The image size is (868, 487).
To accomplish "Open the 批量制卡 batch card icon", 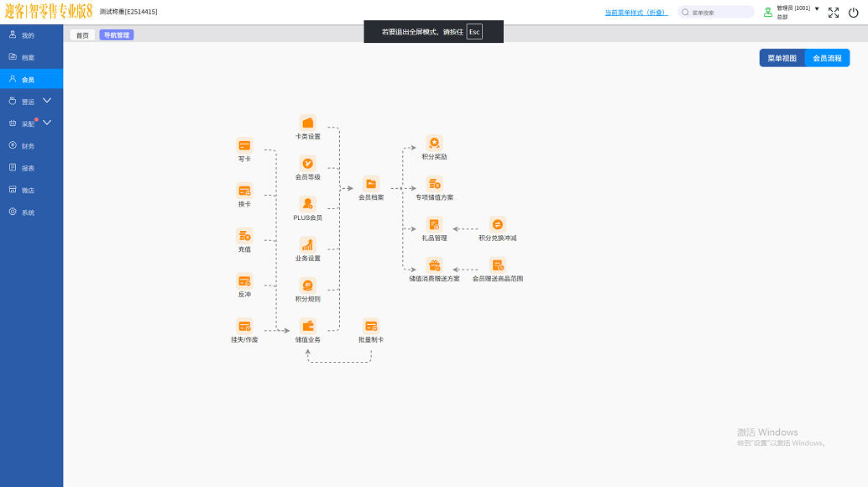I will click(x=371, y=327).
